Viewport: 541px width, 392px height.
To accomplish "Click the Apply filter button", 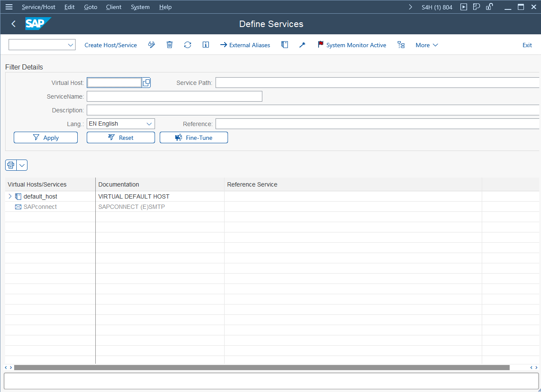I will pyautogui.click(x=46, y=138).
